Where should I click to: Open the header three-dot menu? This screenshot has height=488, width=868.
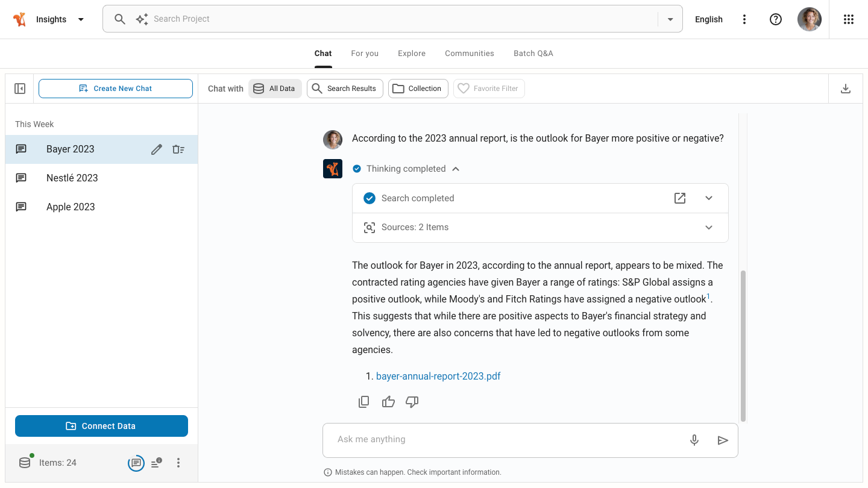tap(744, 19)
